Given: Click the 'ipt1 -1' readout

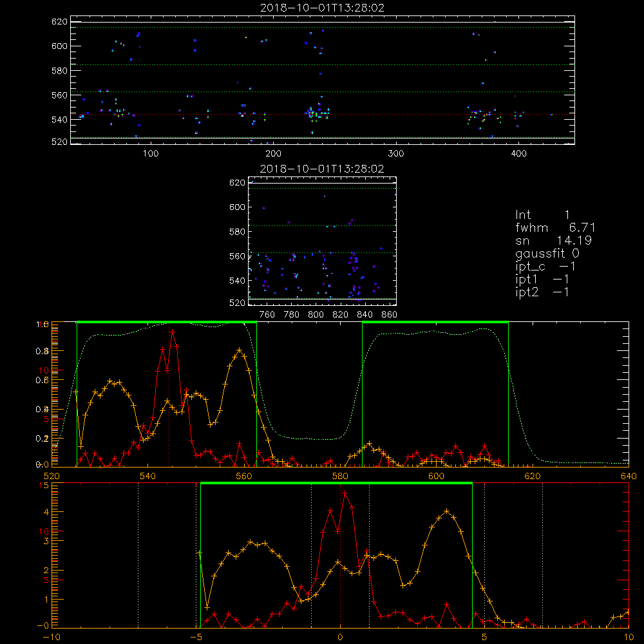Looking at the screenshot, I should click(542, 279).
